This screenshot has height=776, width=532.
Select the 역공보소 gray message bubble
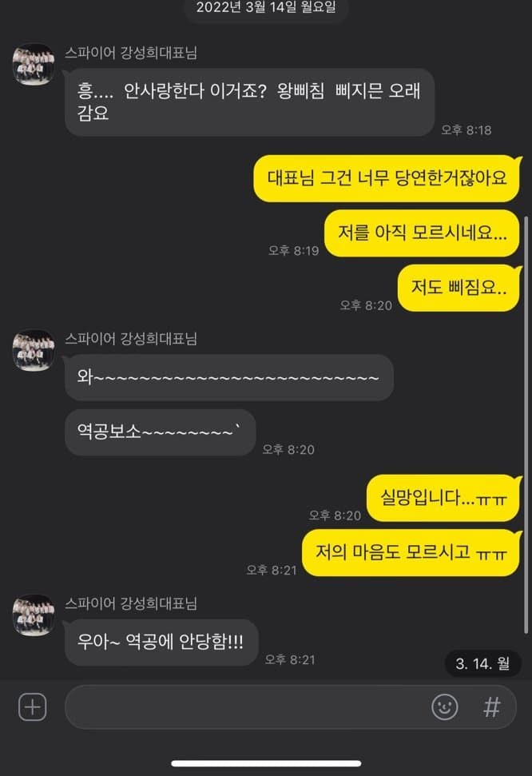tap(160, 432)
